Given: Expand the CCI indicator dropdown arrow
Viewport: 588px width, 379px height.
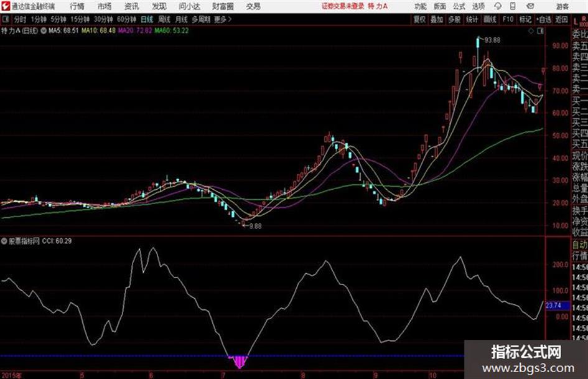Looking at the screenshot, I should [4, 241].
